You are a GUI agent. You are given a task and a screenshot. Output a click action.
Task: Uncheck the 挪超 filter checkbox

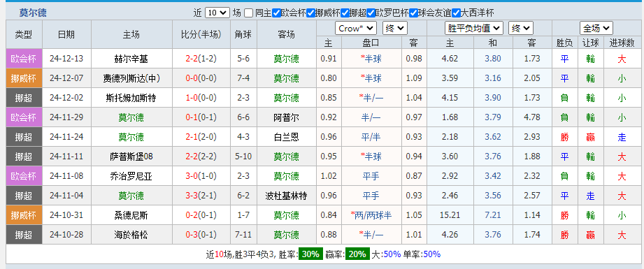click(345, 13)
